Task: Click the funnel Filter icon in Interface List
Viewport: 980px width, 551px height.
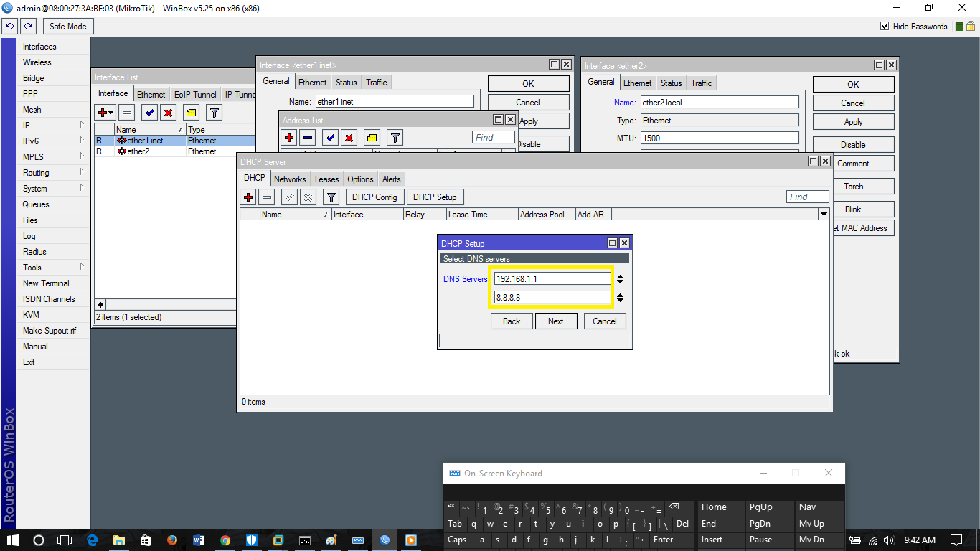Action: tap(214, 113)
